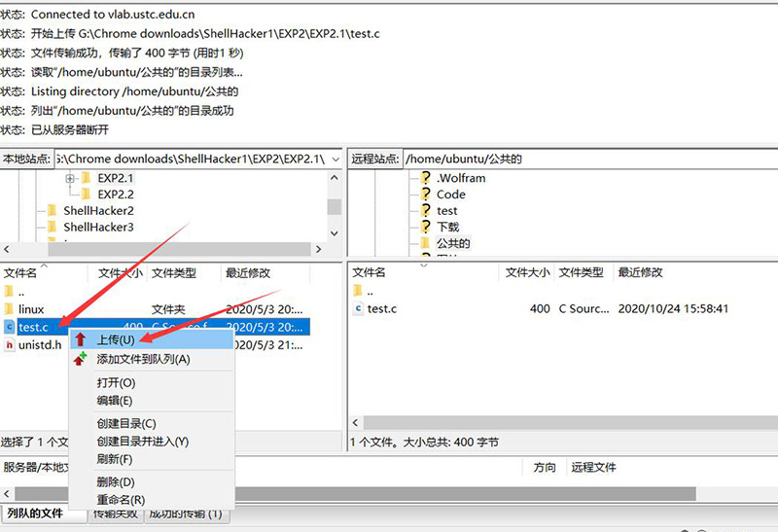
Task: Click the local site path field
Action: [192, 160]
